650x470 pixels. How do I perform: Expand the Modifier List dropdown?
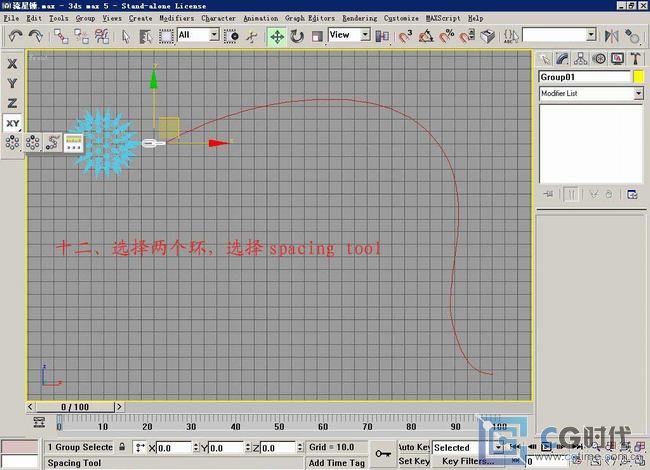point(638,93)
